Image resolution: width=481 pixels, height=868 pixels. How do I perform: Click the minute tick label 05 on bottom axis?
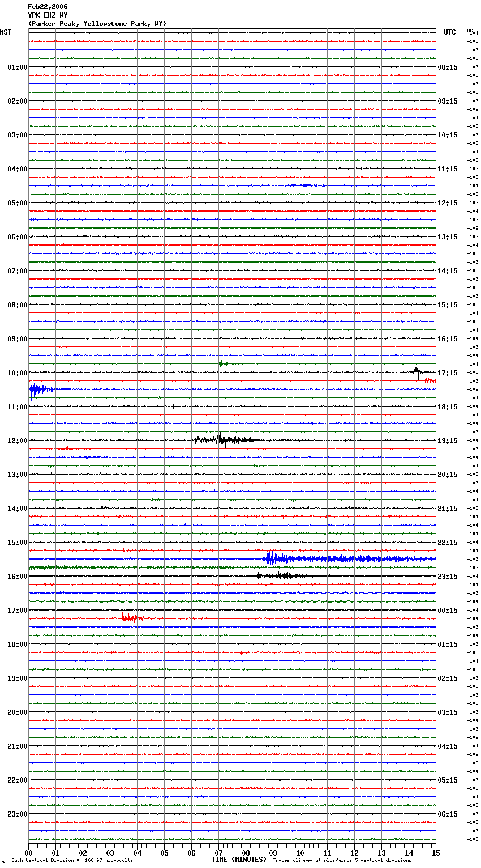164,853
